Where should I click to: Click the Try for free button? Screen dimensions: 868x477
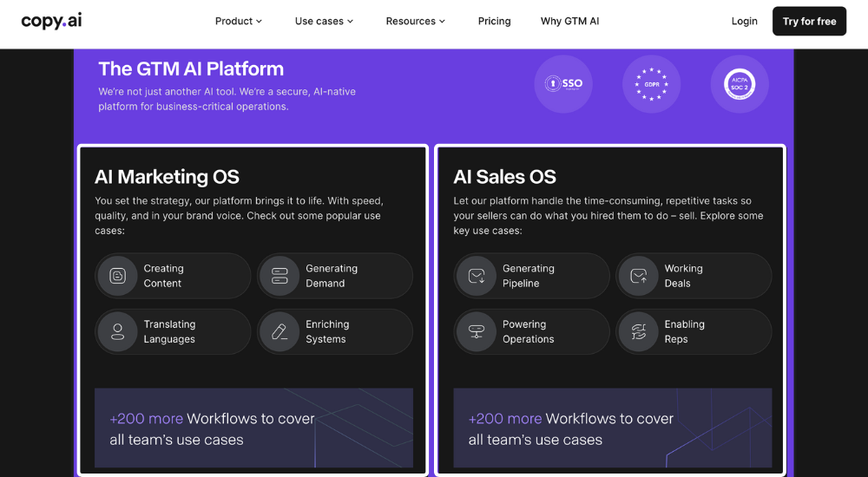809,21
